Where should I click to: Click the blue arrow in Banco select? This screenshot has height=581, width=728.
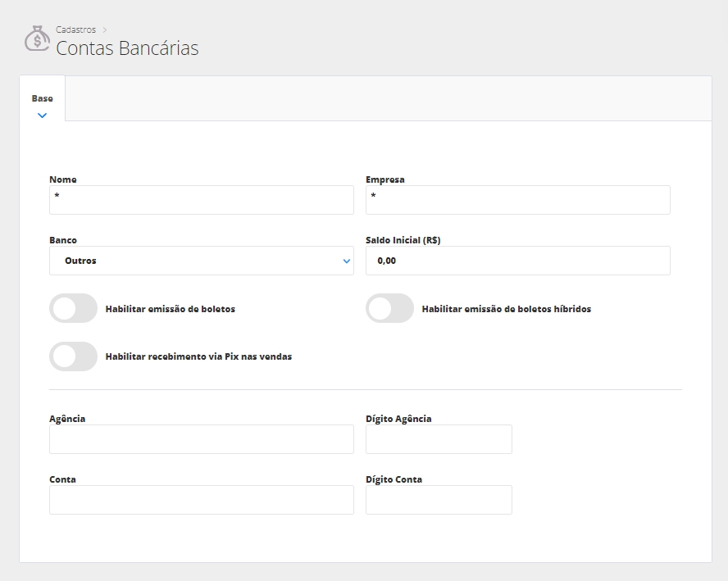point(346,261)
